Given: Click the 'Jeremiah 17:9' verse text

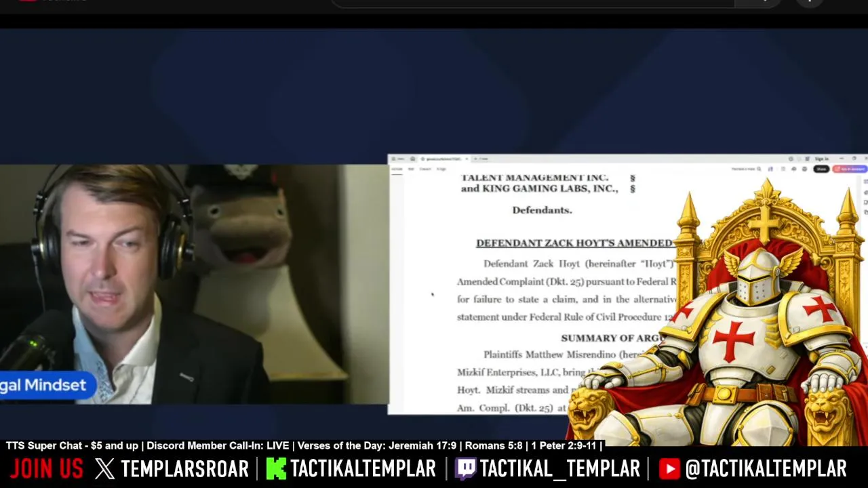Looking at the screenshot, I should 421,445.
